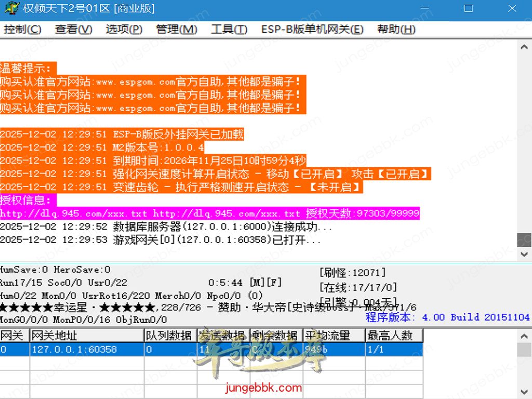532x399 pixels.
Task: Open the 工具(T) menu
Action: click(x=229, y=30)
